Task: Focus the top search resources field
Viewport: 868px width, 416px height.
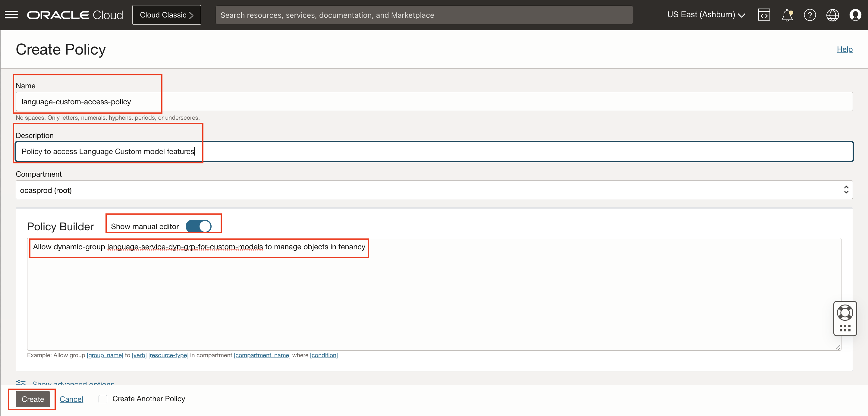Action: tap(424, 15)
